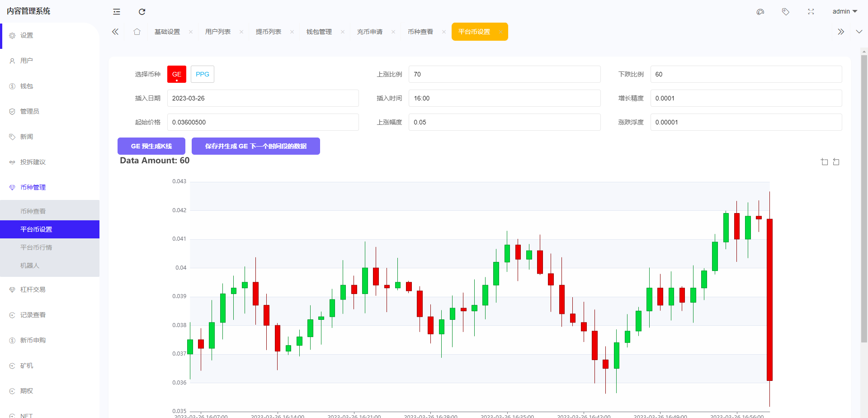The height and width of the screenshot is (418, 868).
Task: Click the GE 预生成K线 button
Action: [151, 146]
